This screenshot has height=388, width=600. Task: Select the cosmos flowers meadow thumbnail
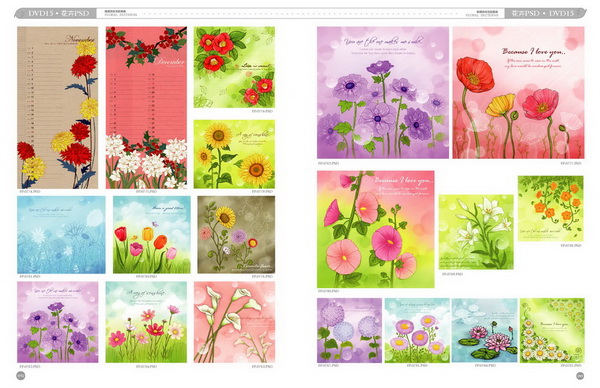[146, 322]
